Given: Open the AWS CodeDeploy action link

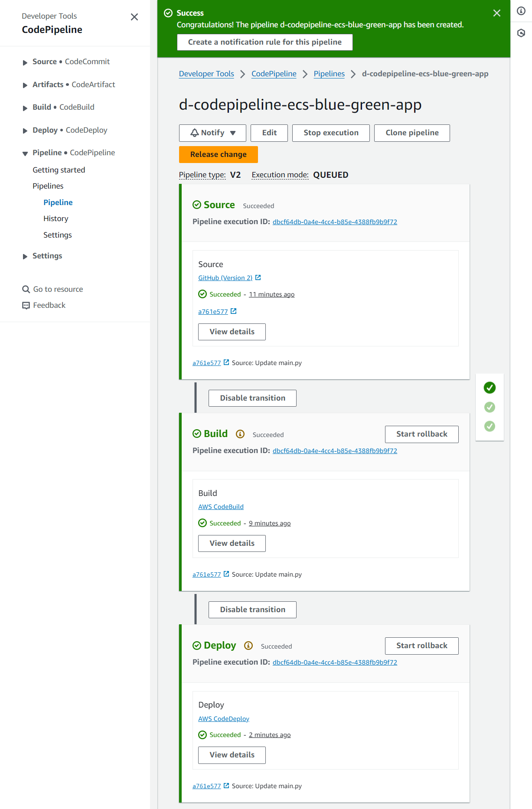Looking at the screenshot, I should click(224, 718).
